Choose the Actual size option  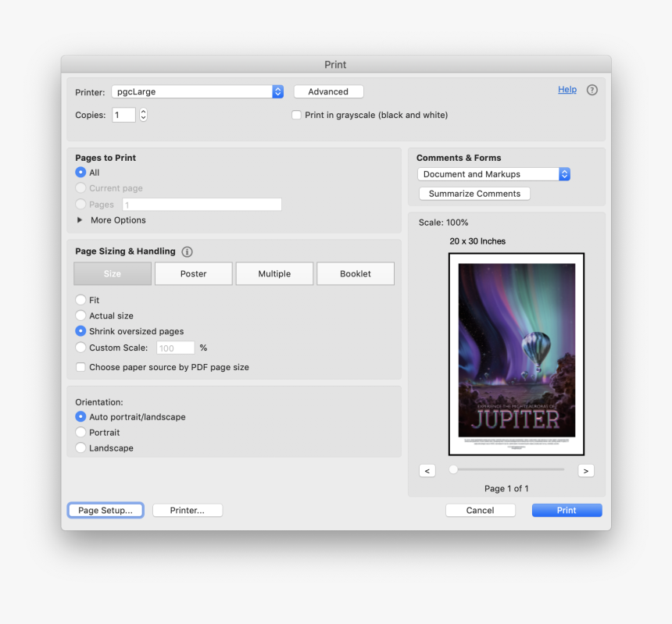pos(80,316)
